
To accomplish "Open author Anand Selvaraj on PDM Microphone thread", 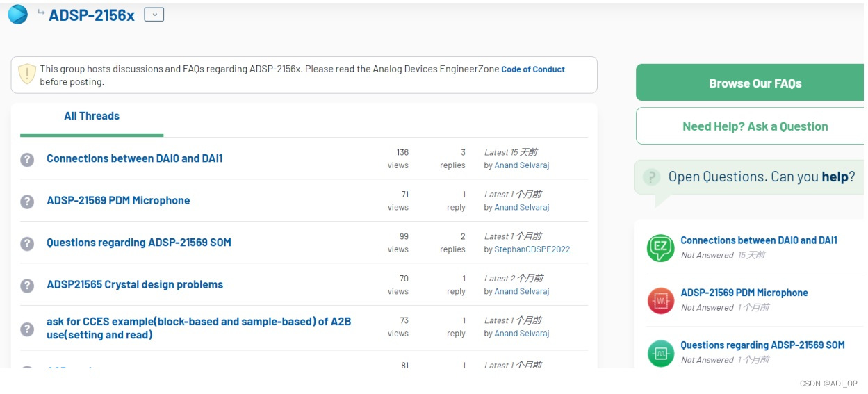I will click(522, 207).
